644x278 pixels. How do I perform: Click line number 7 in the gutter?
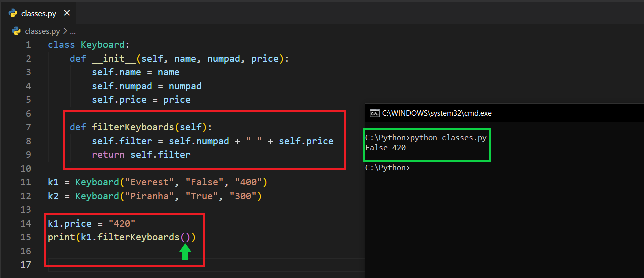[x=28, y=127]
